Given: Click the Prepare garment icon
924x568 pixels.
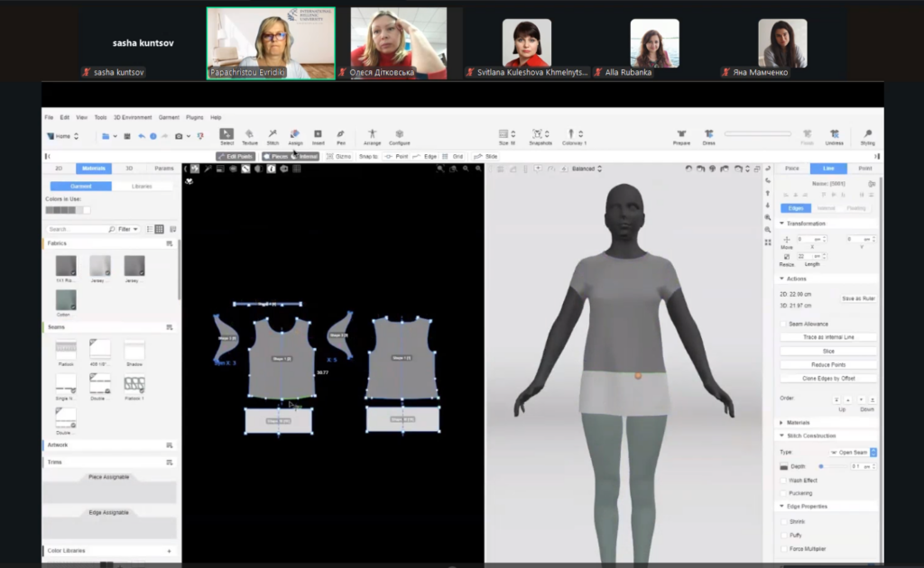Looking at the screenshot, I should point(681,135).
